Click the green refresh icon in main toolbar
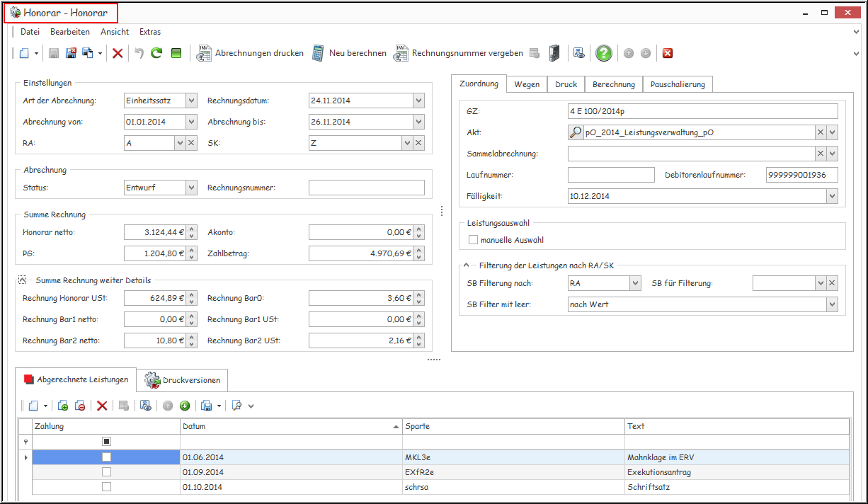The width and height of the screenshot is (868, 504). click(x=156, y=53)
